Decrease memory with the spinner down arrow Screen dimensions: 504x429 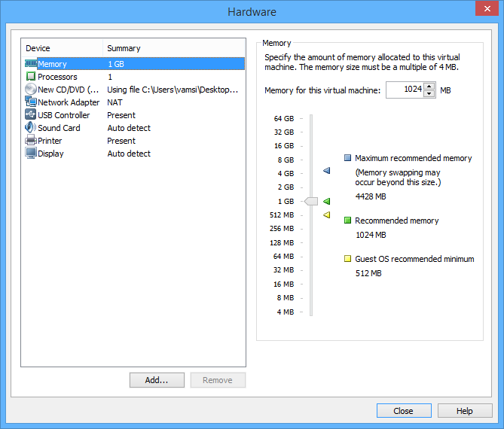(429, 94)
